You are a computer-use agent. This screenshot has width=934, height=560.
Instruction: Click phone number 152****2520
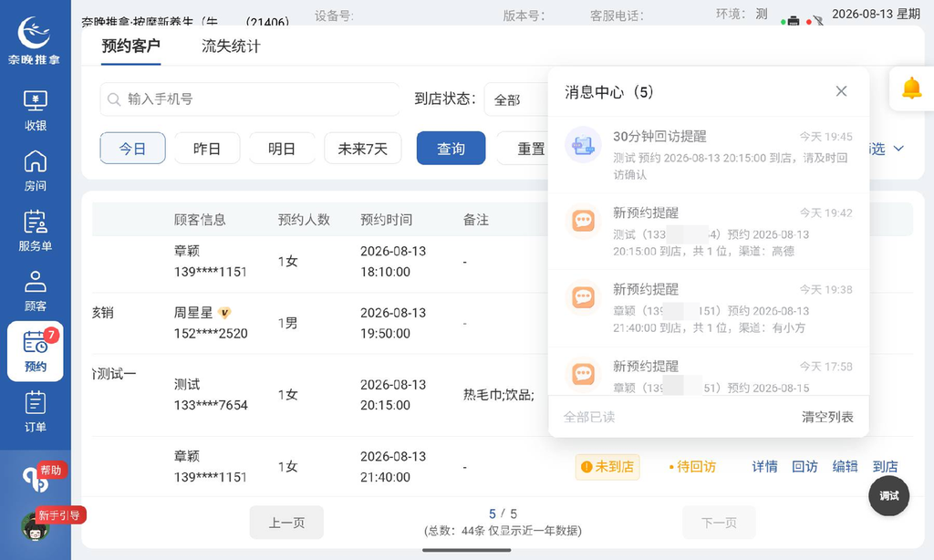tap(211, 333)
